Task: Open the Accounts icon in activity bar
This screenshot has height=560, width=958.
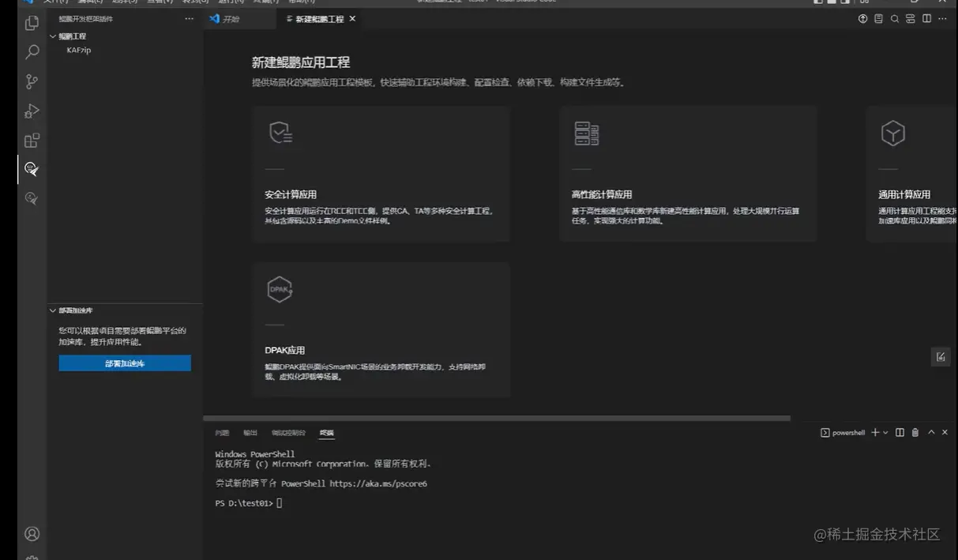Action: point(32,534)
